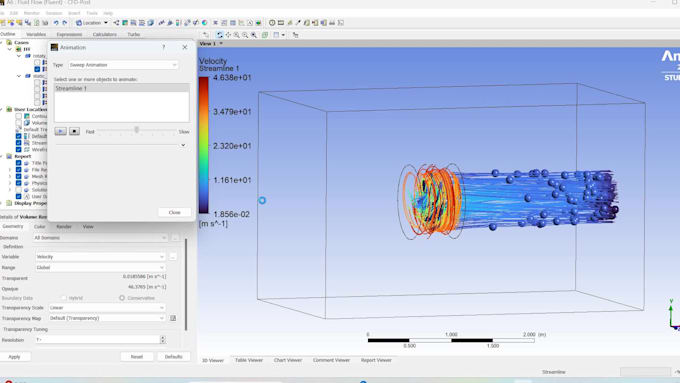680x383 pixels.
Task: Open the Turbo tab
Action: click(134, 34)
